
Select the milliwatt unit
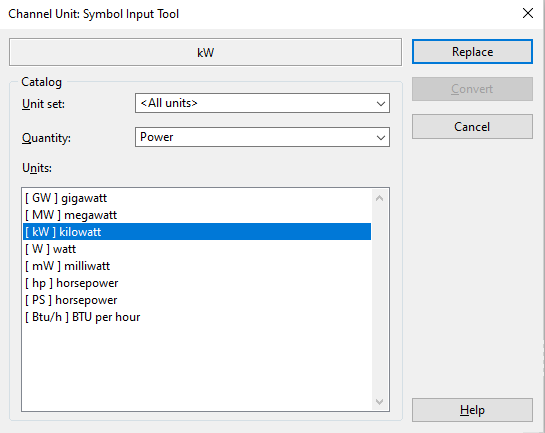point(197,266)
